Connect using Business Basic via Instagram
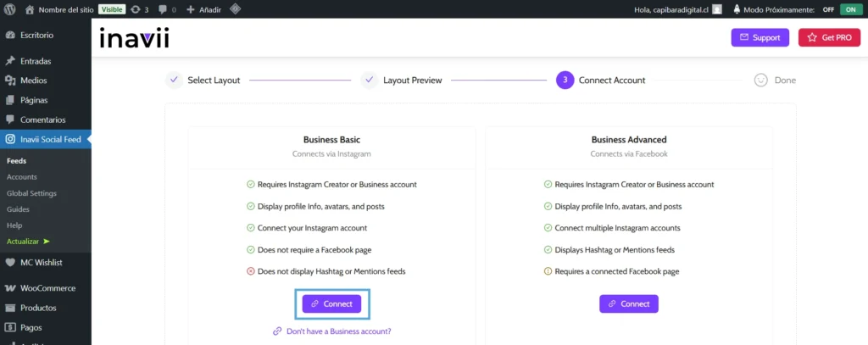The width and height of the screenshot is (868, 345). (331, 303)
